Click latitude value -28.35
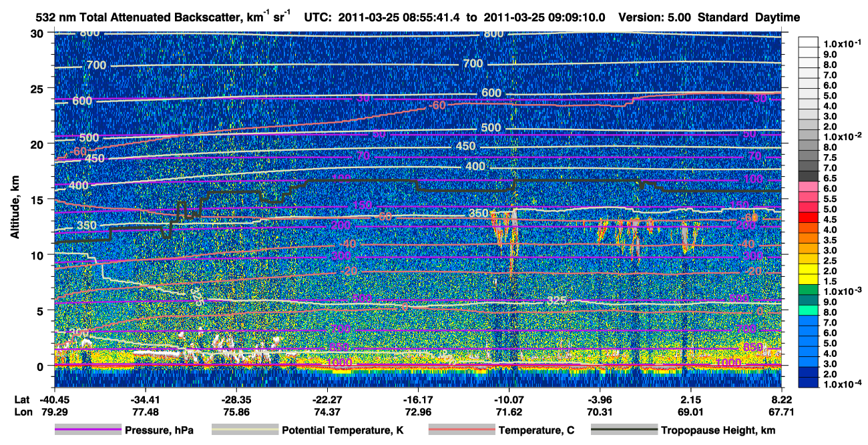The image size is (868, 445). pyautogui.click(x=236, y=400)
